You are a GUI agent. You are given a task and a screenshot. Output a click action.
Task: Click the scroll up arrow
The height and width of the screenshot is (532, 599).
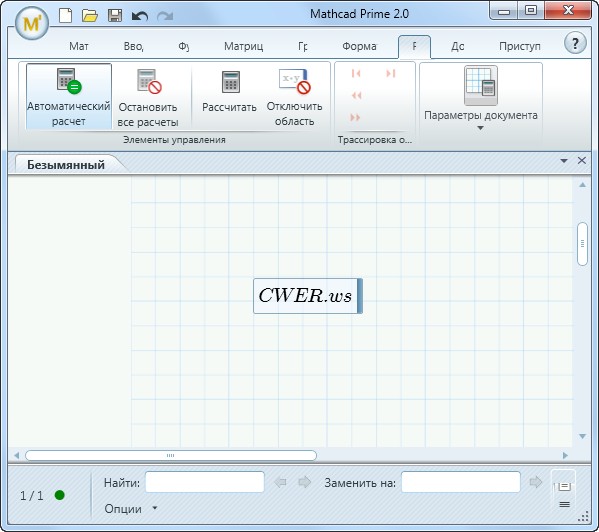click(x=582, y=185)
